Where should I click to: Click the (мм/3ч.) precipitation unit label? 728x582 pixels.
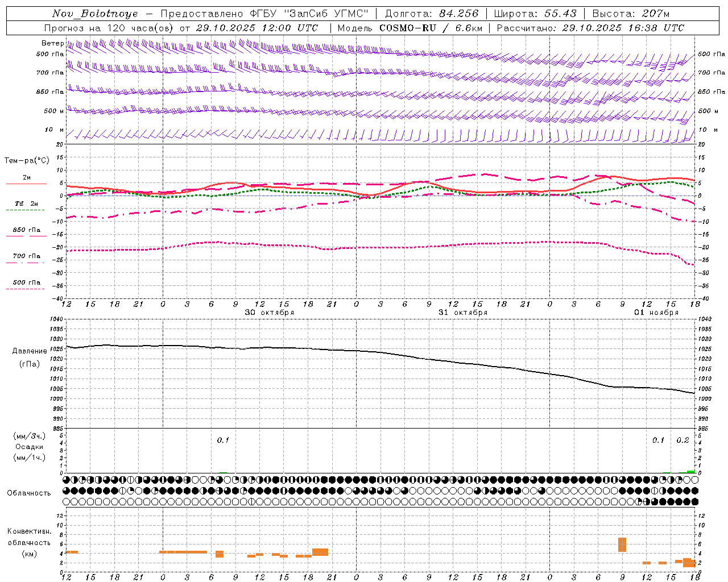[x=30, y=436]
